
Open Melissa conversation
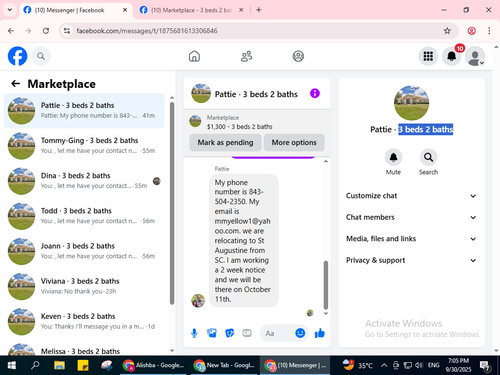[x=84, y=348]
